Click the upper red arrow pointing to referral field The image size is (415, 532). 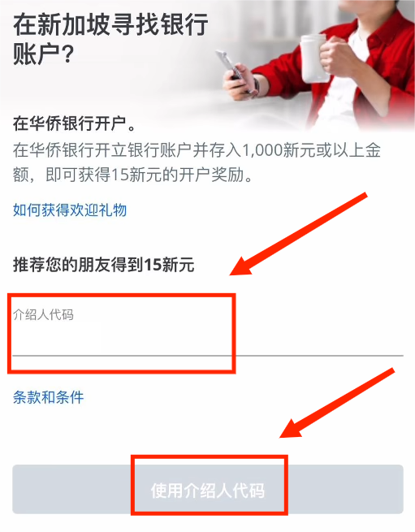pyautogui.click(x=299, y=234)
